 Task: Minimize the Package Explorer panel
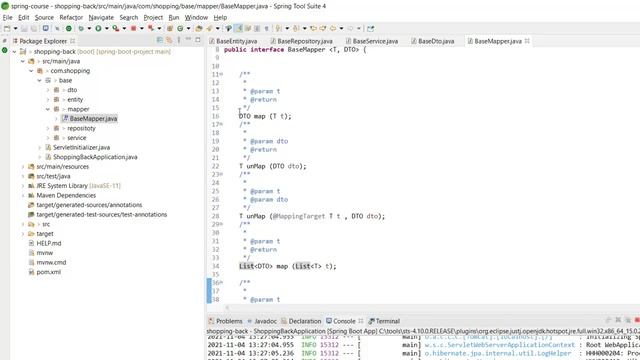[188, 40]
